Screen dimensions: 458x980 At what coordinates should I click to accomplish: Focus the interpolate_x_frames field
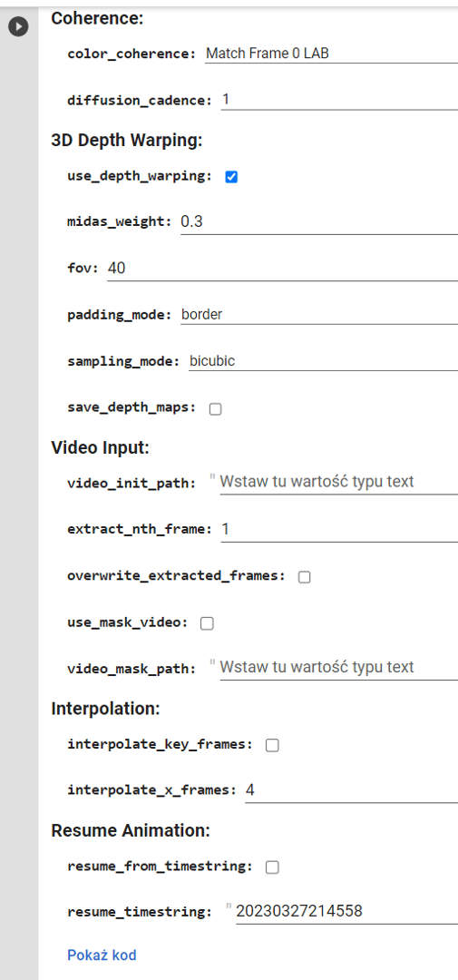[351, 790]
